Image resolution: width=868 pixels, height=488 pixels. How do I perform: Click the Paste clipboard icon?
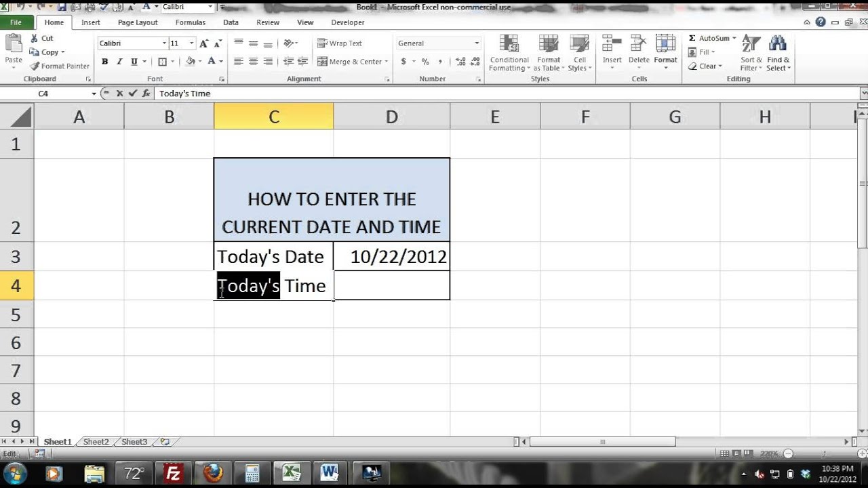[x=14, y=44]
